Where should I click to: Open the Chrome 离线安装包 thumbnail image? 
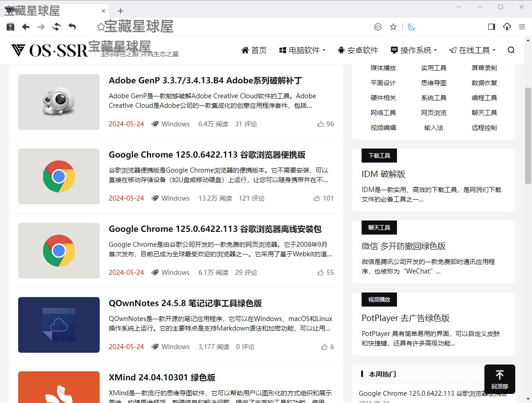click(x=59, y=250)
